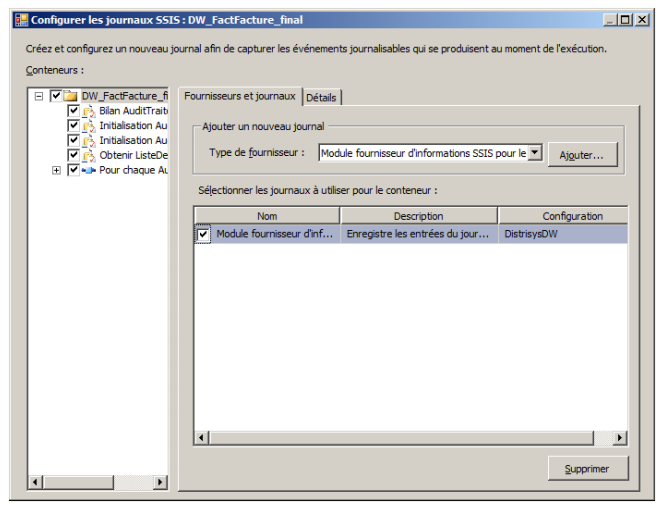This screenshot has width=664, height=511.
Task: Click the Supprimer button
Action: [590, 468]
